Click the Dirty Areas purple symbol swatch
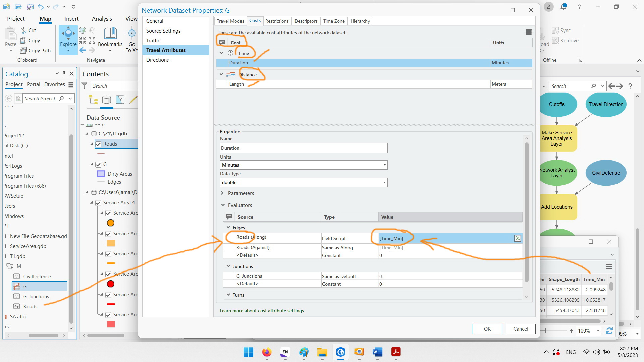 [x=101, y=174]
